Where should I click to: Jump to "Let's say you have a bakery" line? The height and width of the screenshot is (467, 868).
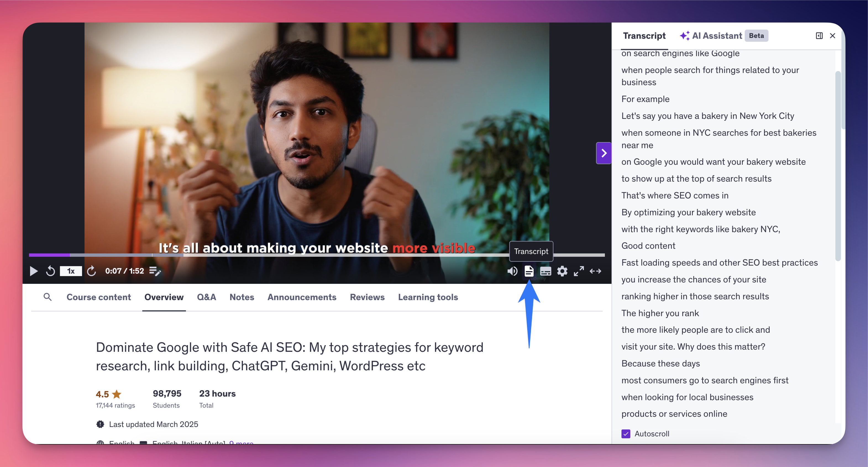tap(708, 116)
